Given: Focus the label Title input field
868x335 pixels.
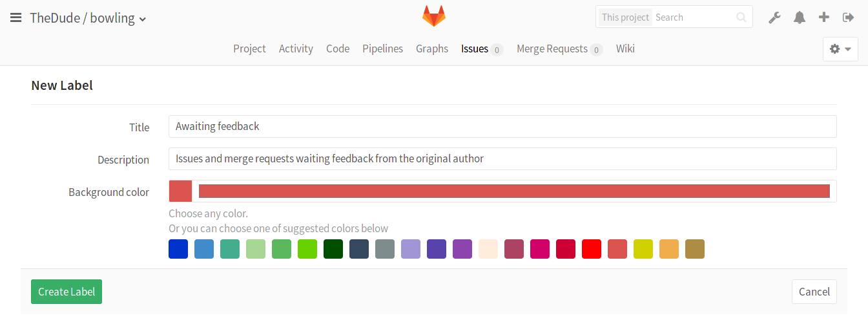Looking at the screenshot, I should [502, 127].
